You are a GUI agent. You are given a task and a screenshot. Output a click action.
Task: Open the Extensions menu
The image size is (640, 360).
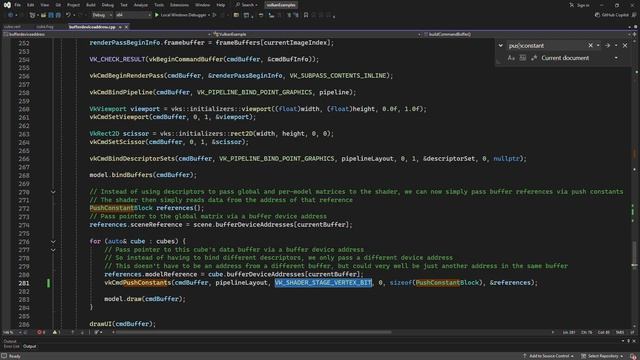pos(179,5)
